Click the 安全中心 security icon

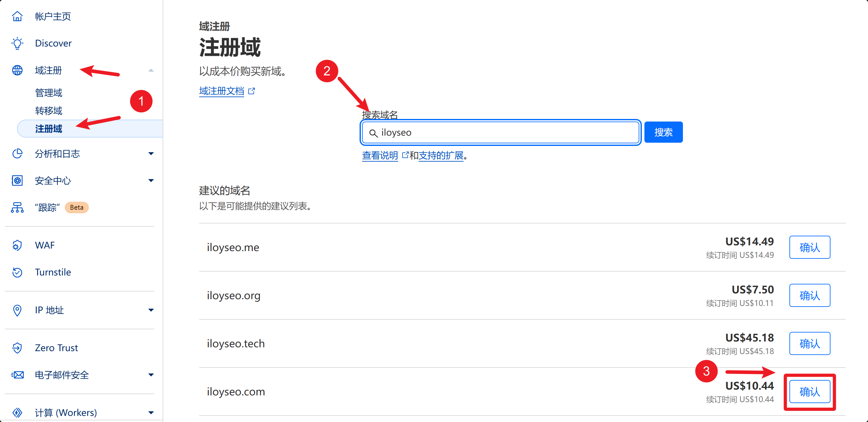pos(17,181)
